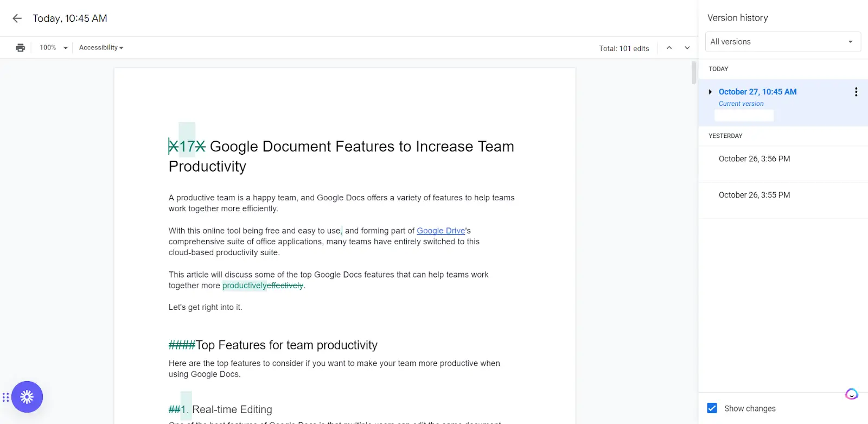Click the document vertical scrollbar thumb
The height and width of the screenshot is (424, 868).
coord(693,73)
